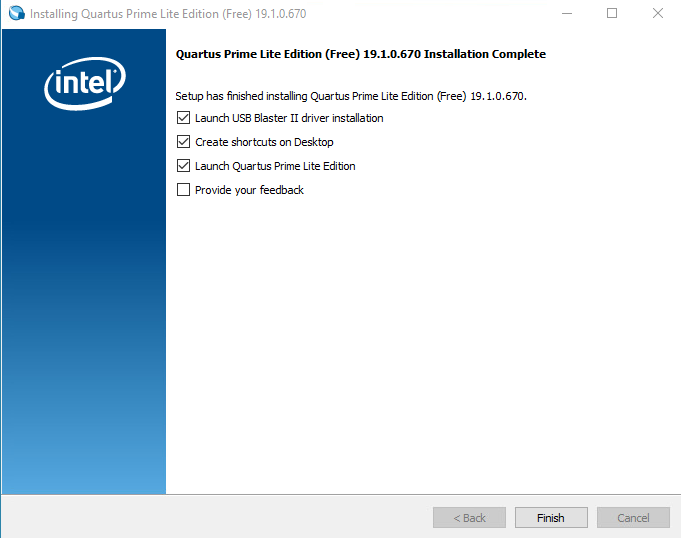Click the Intel logo

tap(85, 83)
